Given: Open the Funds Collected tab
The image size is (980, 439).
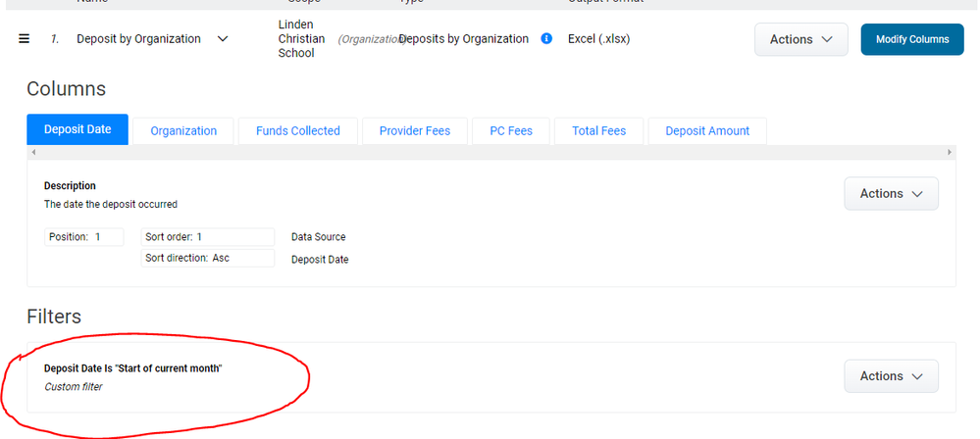Looking at the screenshot, I should point(297,130).
